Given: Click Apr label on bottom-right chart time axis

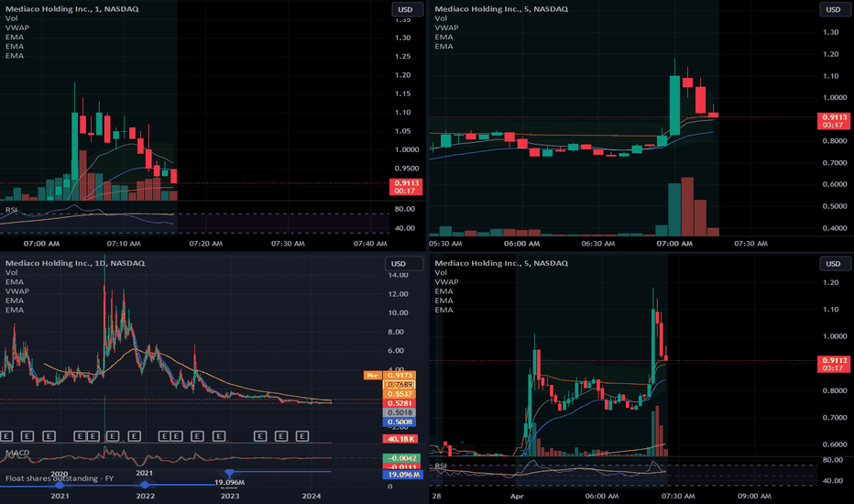Looking at the screenshot, I should click(517, 496).
